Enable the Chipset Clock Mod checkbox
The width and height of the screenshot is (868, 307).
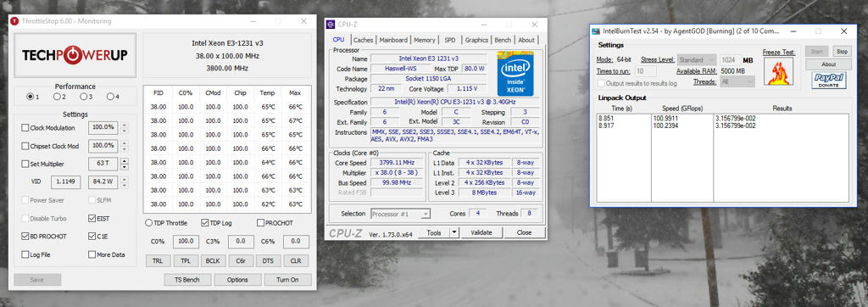(x=25, y=147)
